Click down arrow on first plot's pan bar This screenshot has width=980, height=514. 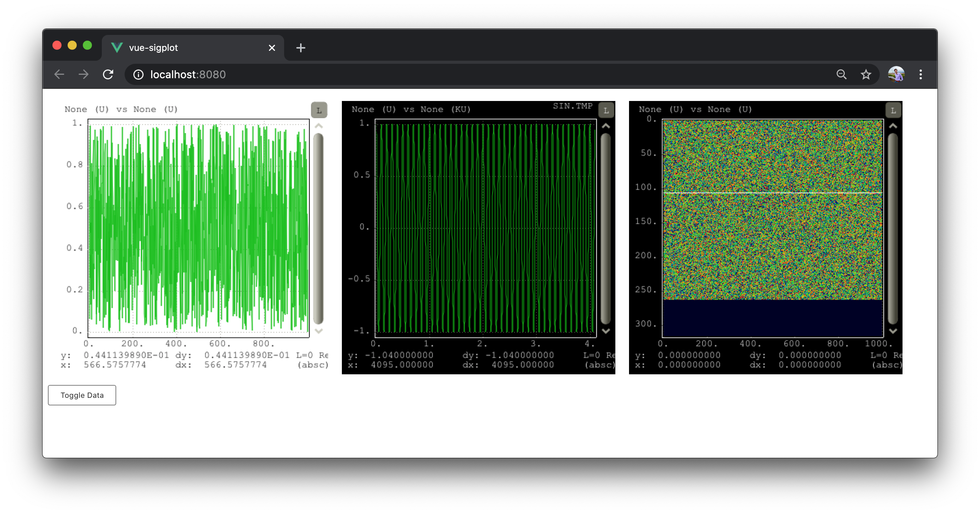click(x=319, y=331)
